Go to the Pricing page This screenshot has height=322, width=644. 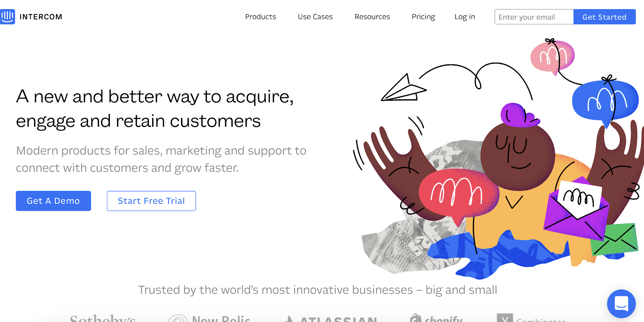click(x=423, y=17)
